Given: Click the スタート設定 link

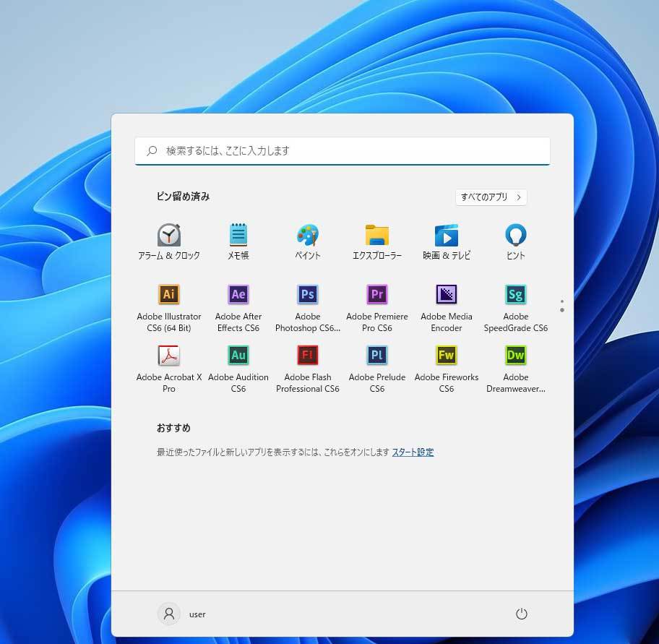Looking at the screenshot, I should coord(413,452).
